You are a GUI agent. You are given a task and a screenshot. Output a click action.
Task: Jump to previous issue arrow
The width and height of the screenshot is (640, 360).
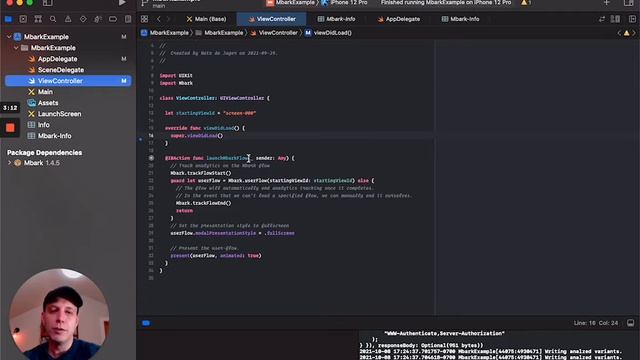[619, 33]
